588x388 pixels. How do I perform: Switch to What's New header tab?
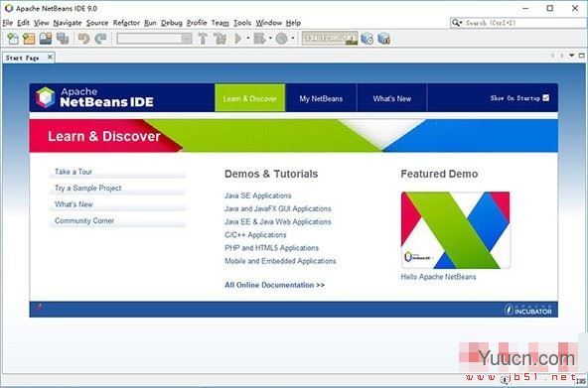[x=392, y=98]
